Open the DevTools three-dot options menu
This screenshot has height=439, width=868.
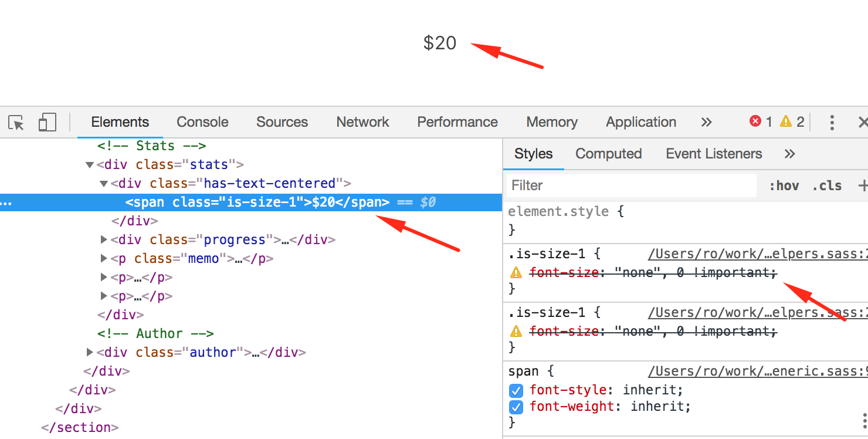(x=832, y=122)
